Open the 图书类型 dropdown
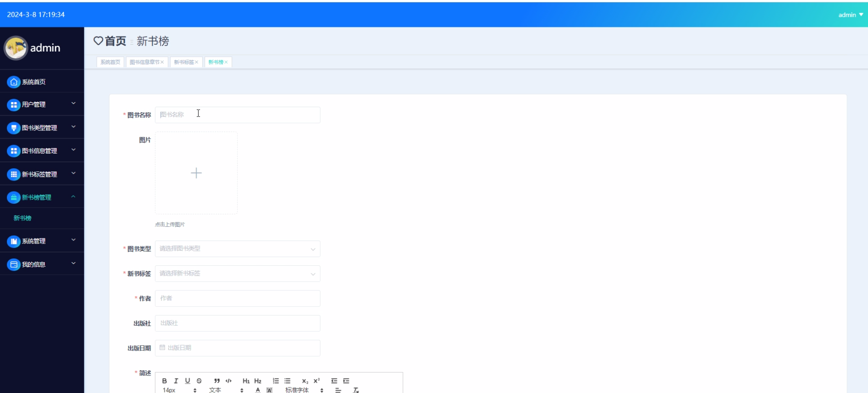Screen dimensions: 868x393 (x=238, y=249)
